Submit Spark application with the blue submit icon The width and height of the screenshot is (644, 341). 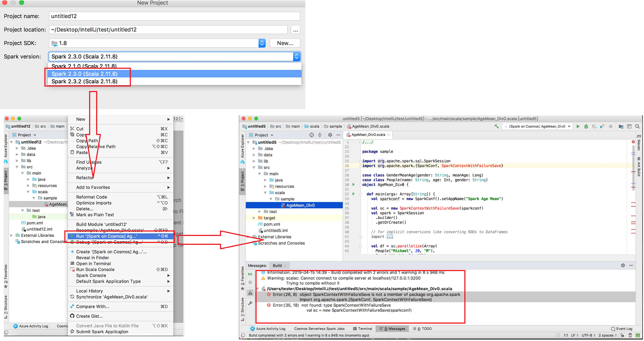602,126
